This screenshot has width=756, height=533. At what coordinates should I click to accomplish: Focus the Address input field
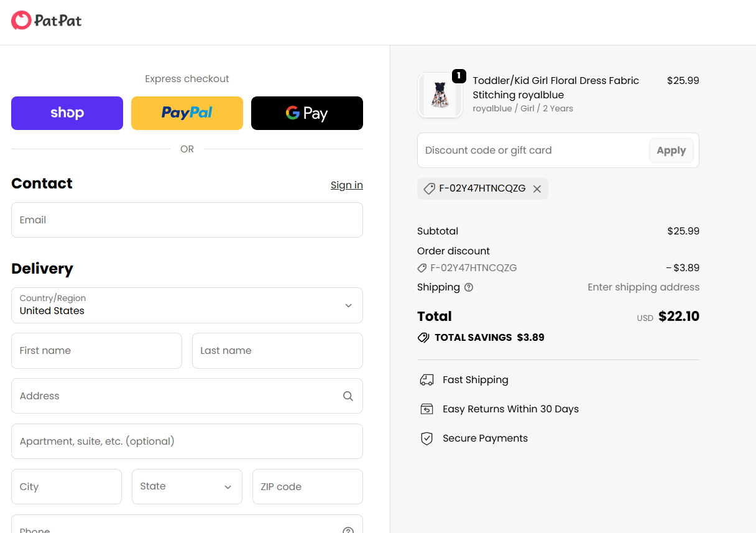[187, 396]
